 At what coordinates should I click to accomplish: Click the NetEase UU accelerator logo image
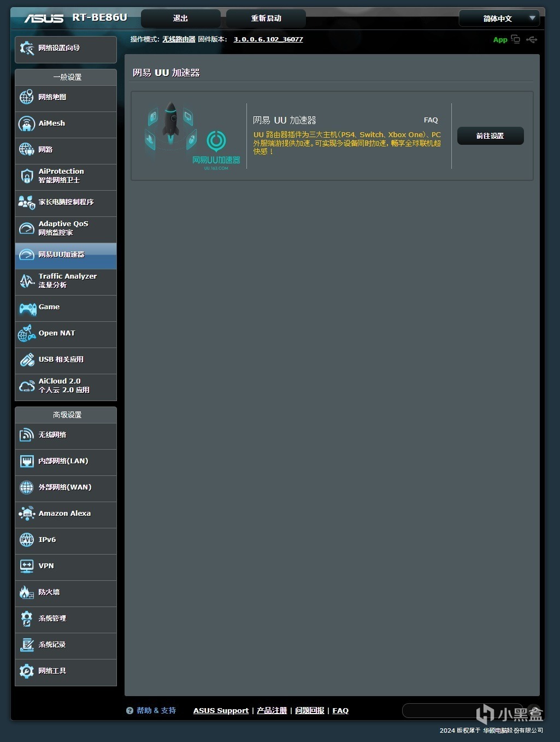pos(192,136)
